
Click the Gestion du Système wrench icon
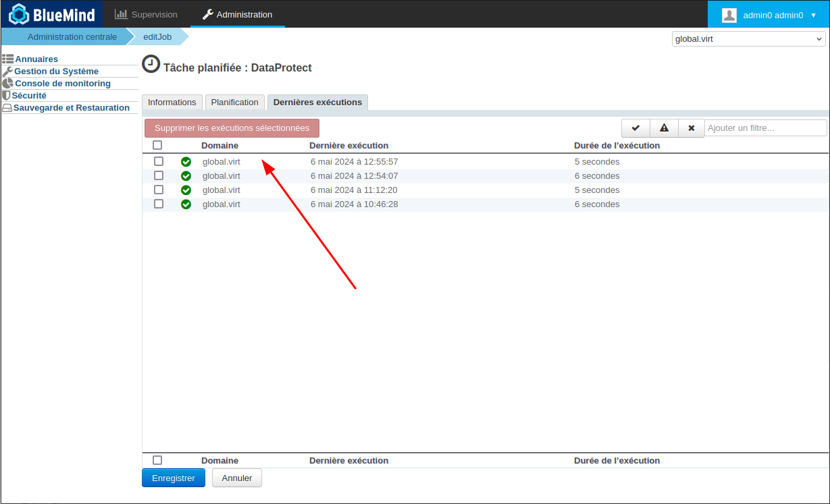point(7,72)
